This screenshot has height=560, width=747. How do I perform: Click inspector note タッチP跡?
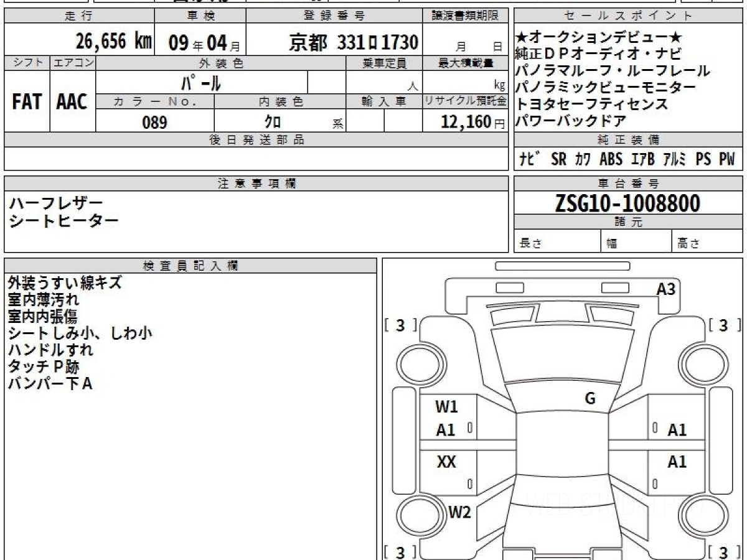click(43, 366)
